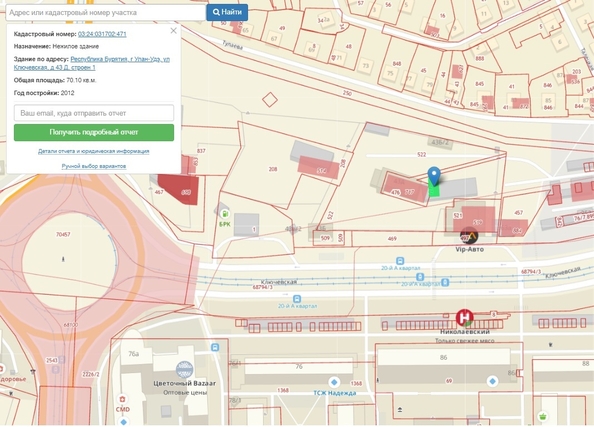Click the Цветочный Bazaar round icon

(184, 369)
